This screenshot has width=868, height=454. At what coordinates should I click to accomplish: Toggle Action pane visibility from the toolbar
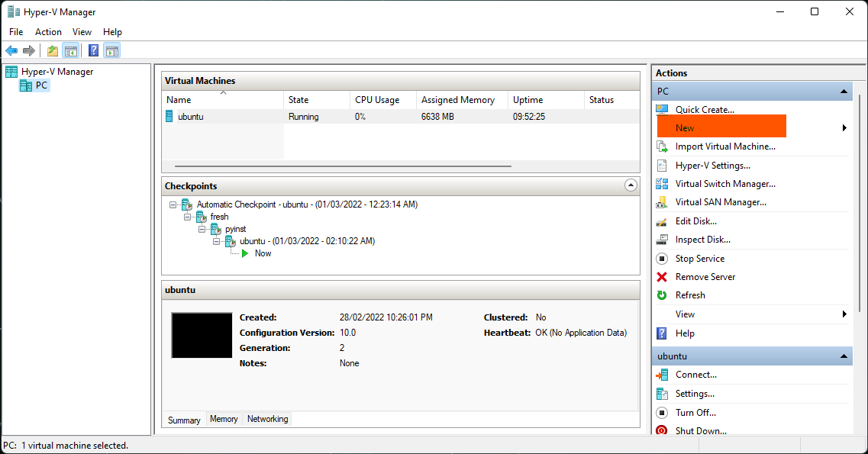pyautogui.click(x=111, y=50)
